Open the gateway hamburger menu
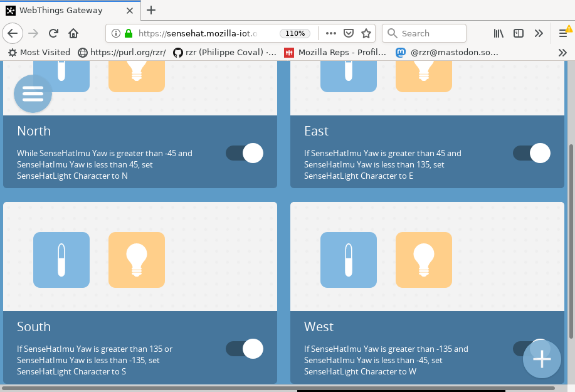The height and width of the screenshot is (392, 575). pyautogui.click(x=32, y=93)
